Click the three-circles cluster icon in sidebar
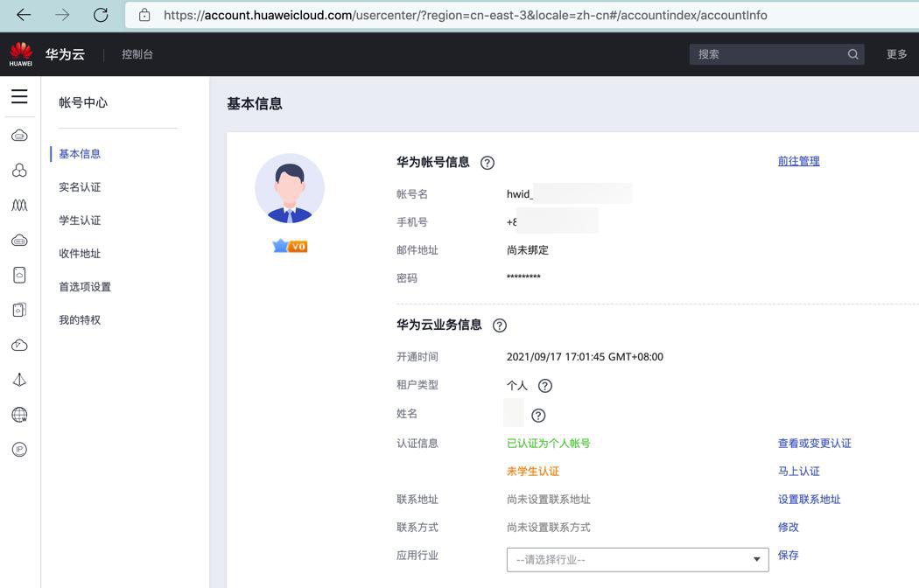Screen dimensions: 919x588 (19, 171)
